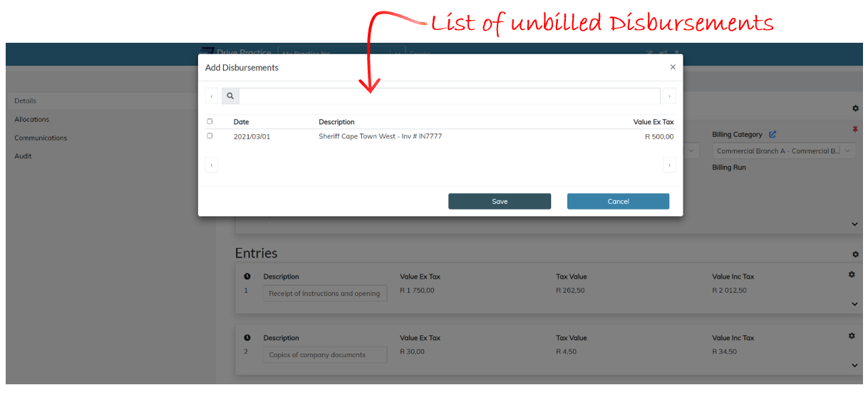Click clock icon on entry 2
This screenshot has width=868, height=395.
coord(247,338)
